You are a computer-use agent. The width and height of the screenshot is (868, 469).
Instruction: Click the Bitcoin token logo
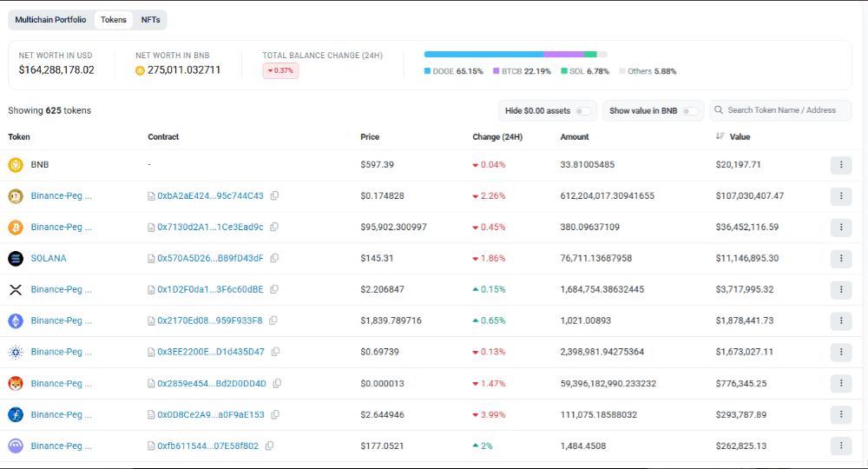click(x=16, y=227)
